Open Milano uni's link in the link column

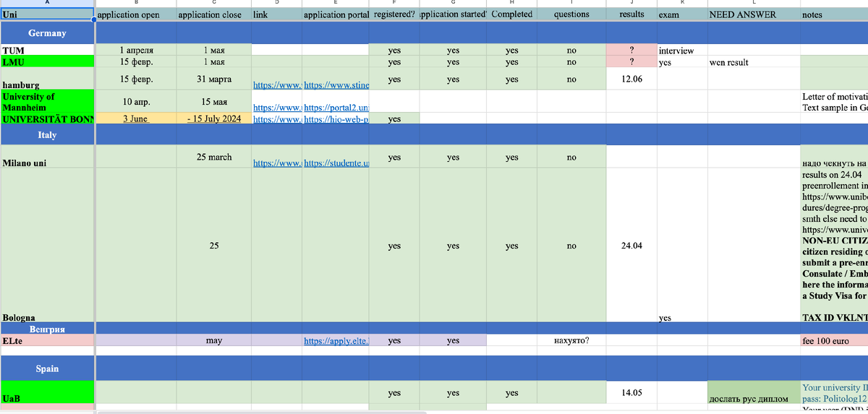click(277, 164)
